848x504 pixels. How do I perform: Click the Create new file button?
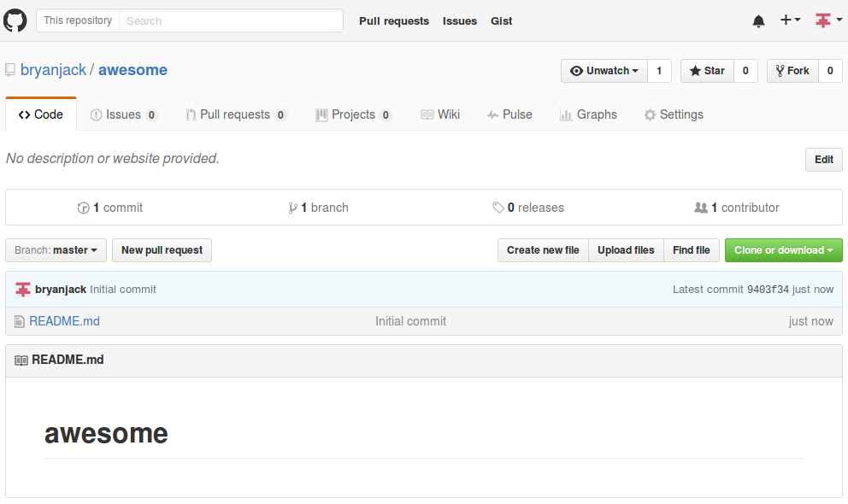543,250
